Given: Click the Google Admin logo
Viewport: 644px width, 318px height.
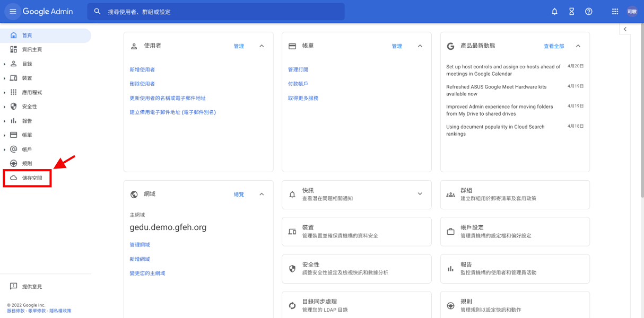Looking at the screenshot, I should [48, 12].
